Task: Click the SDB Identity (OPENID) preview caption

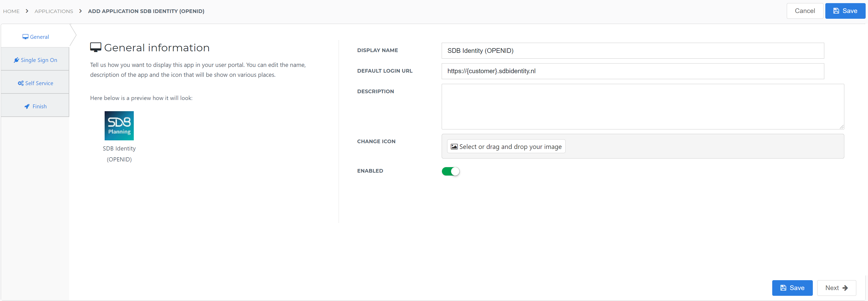Action: coord(119,154)
